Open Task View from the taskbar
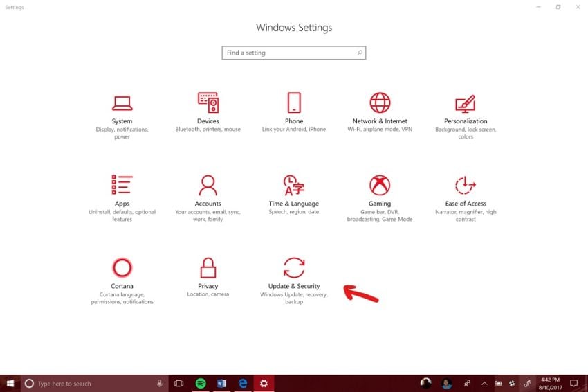Image resolution: width=588 pixels, height=392 pixels. 179,384
